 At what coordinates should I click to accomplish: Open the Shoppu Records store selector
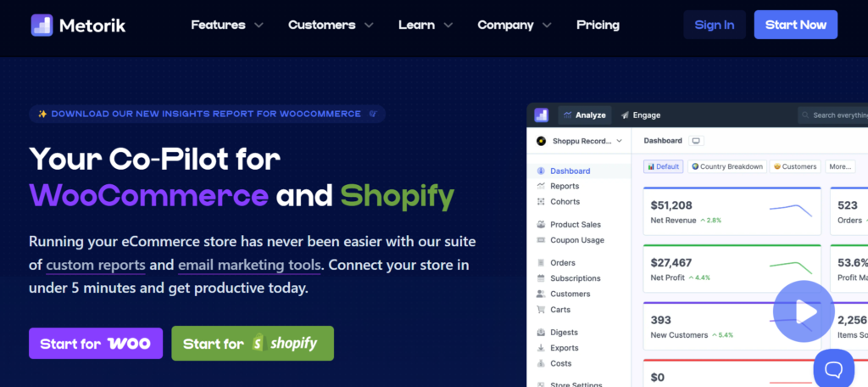(x=578, y=141)
